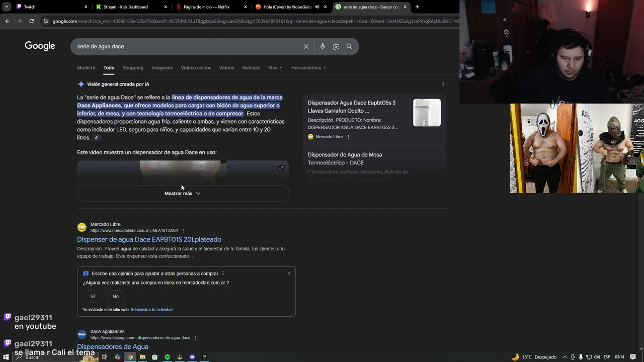The image size is (644, 362).
Task: Expand AI overview with Mostrar más
Action: (183, 194)
